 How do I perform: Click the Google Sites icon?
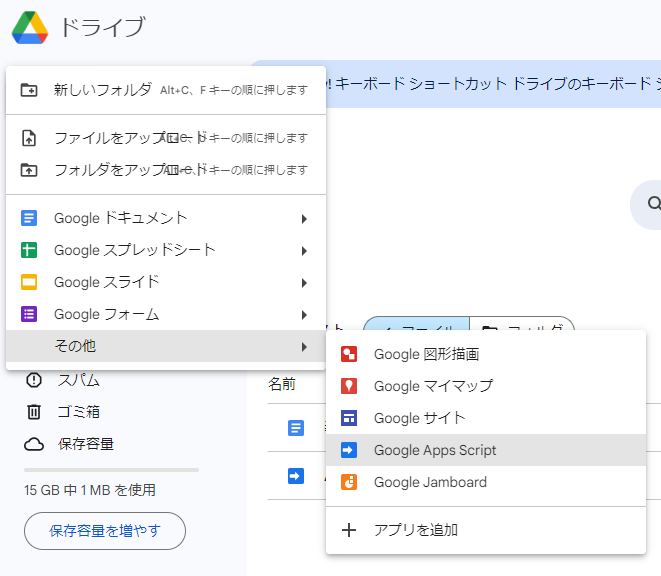coord(349,418)
